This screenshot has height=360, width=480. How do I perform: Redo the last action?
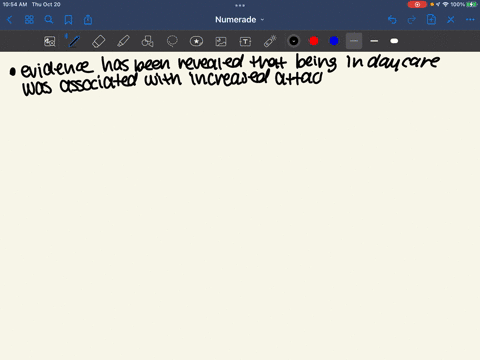click(x=412, y=20)
